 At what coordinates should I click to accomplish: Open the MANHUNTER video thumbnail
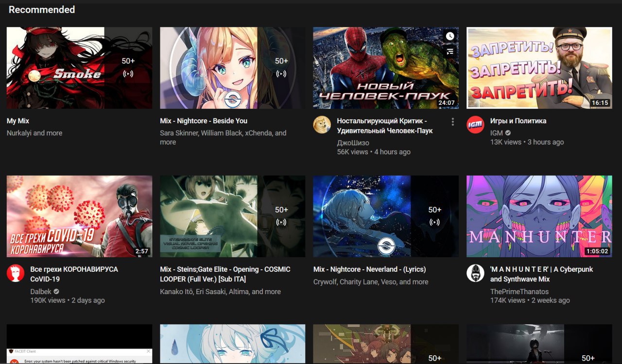coord(539,216)
